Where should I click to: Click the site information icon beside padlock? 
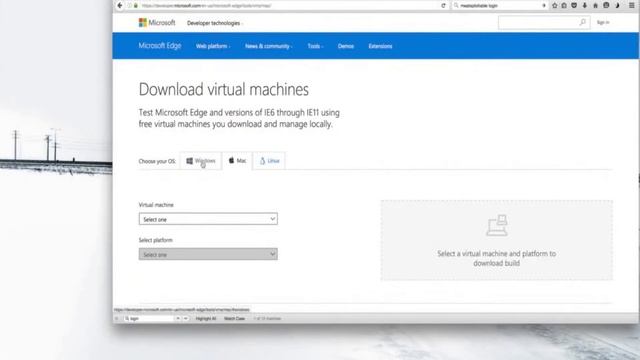click(130, 6)
